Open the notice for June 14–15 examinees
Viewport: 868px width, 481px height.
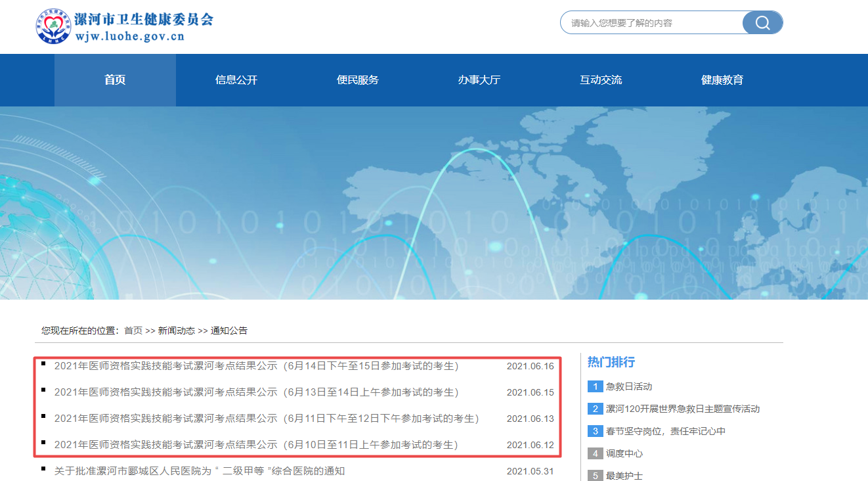pos(256,366)
